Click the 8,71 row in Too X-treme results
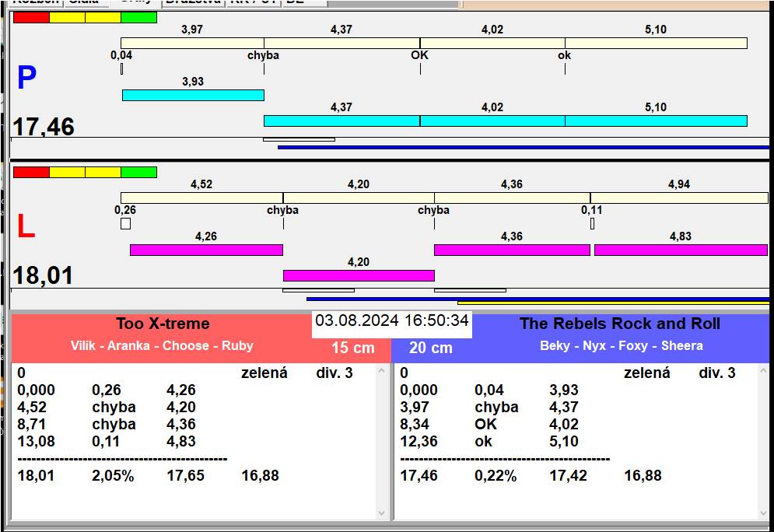The height and width of the screenshot is (532, 774). pos(107,425)
